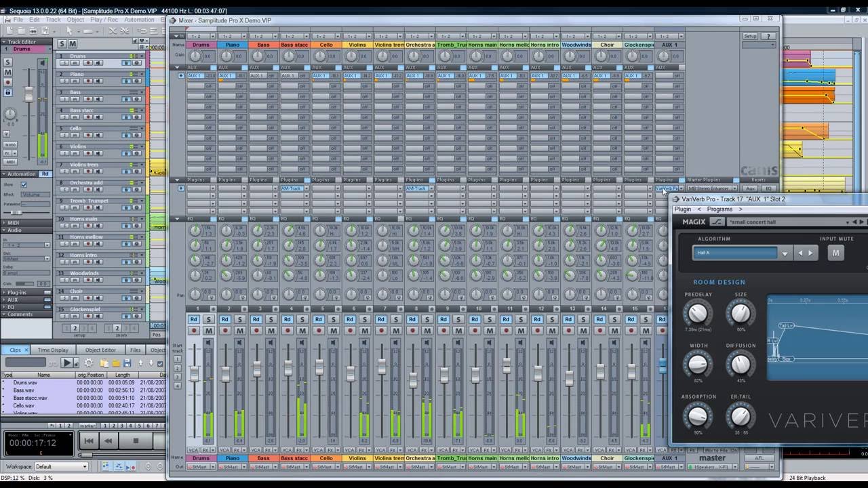
Task: Open the Master Plug-ins MS Stereo Enhancer dropdown
Action: point(734,188)
